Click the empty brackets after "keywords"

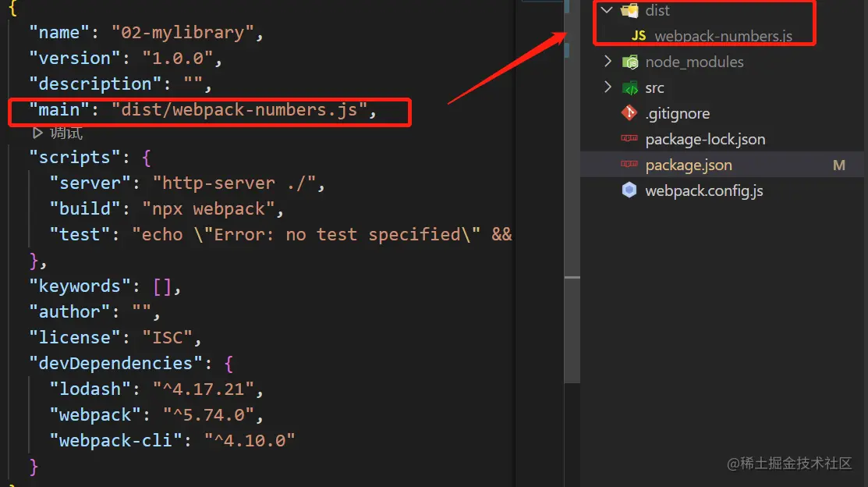(162, 286)
